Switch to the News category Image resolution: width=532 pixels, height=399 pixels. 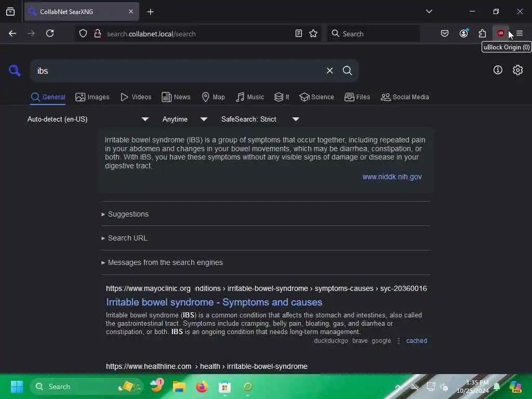(176, 97)
